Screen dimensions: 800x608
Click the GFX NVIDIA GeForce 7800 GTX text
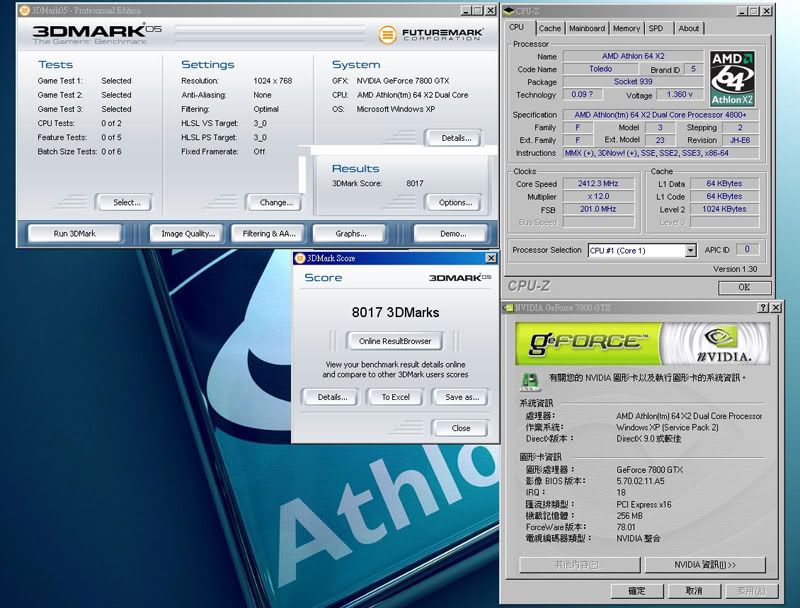click(403, 81)
